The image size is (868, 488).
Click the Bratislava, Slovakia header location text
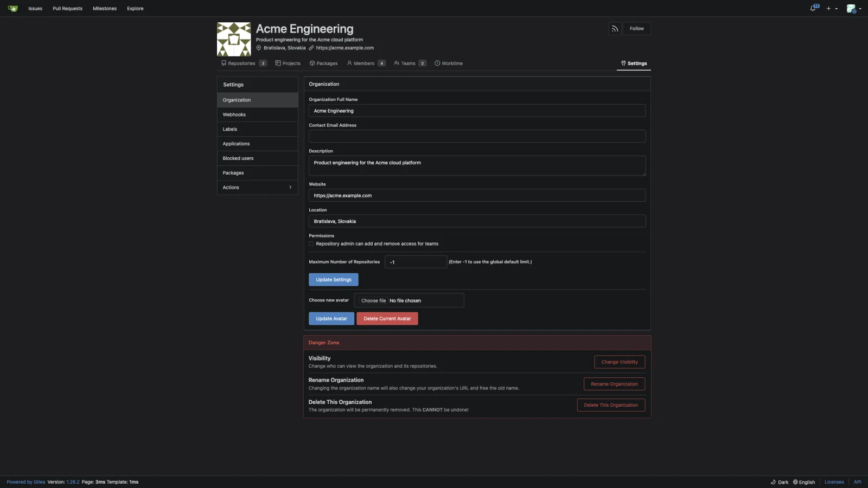coord(285,48)
